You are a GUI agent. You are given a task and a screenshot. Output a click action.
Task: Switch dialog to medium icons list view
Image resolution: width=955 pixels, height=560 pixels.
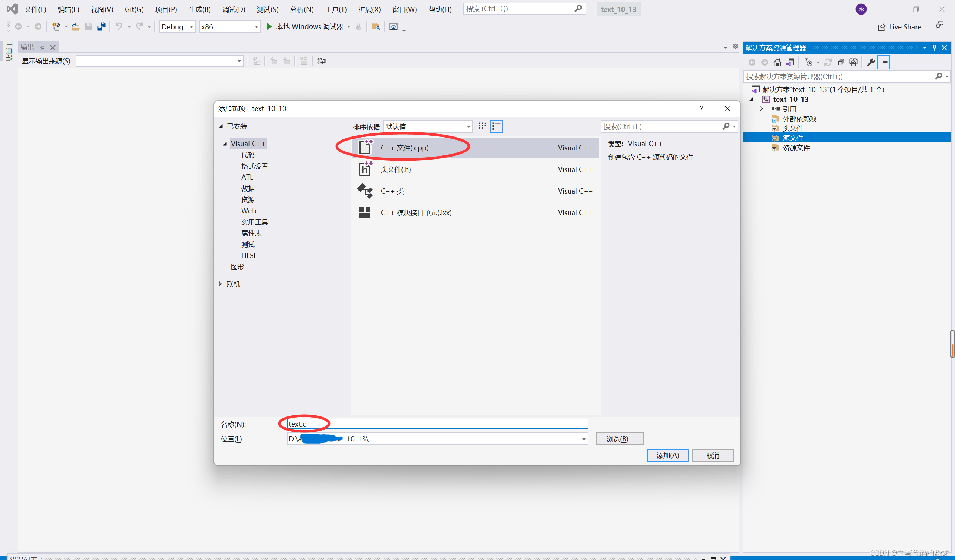[497, 126]
